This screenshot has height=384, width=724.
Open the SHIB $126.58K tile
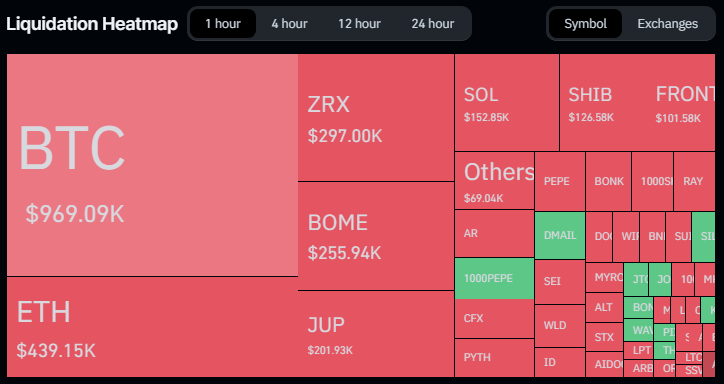603,102
